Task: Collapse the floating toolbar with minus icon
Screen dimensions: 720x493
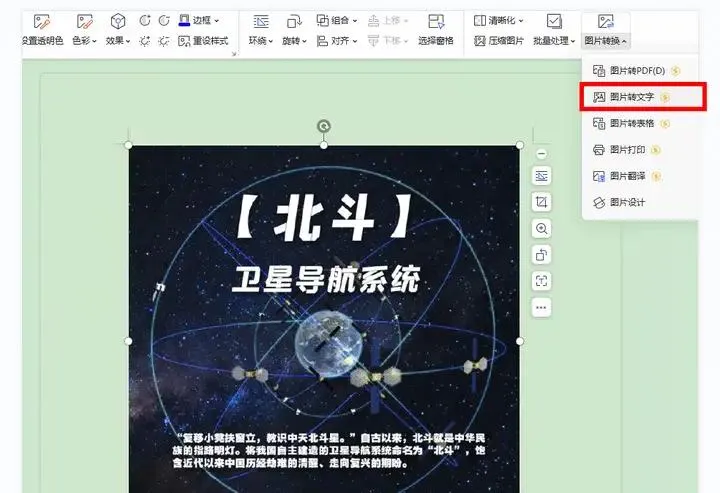Action: (x=542, y=154)
